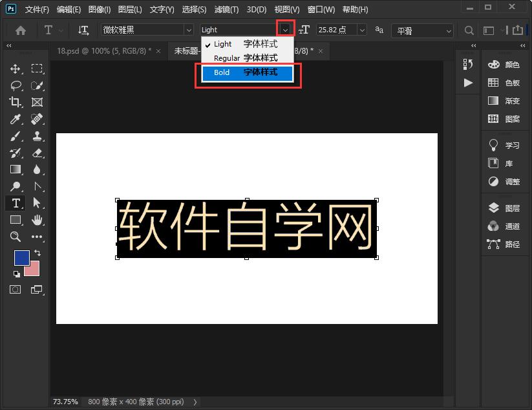Swap foreground and background colors
This screenshot has height=410, width=532.
click(37, 253)
